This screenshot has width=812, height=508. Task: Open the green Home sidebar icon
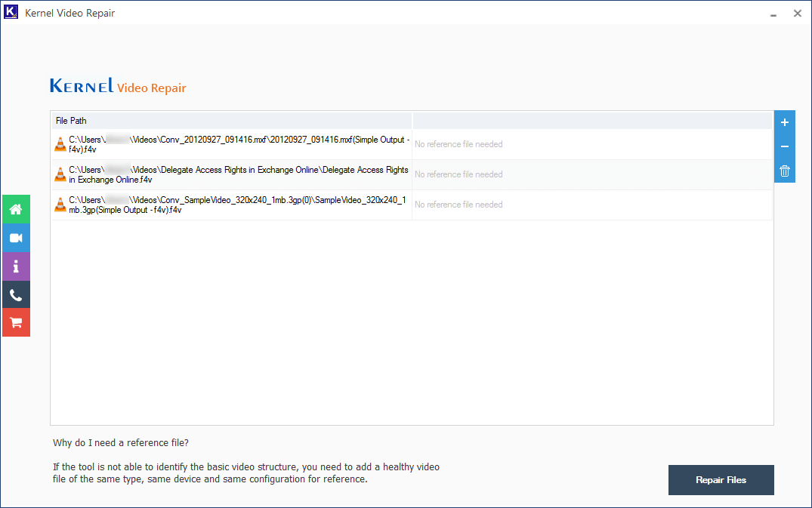tap(16, 209)
